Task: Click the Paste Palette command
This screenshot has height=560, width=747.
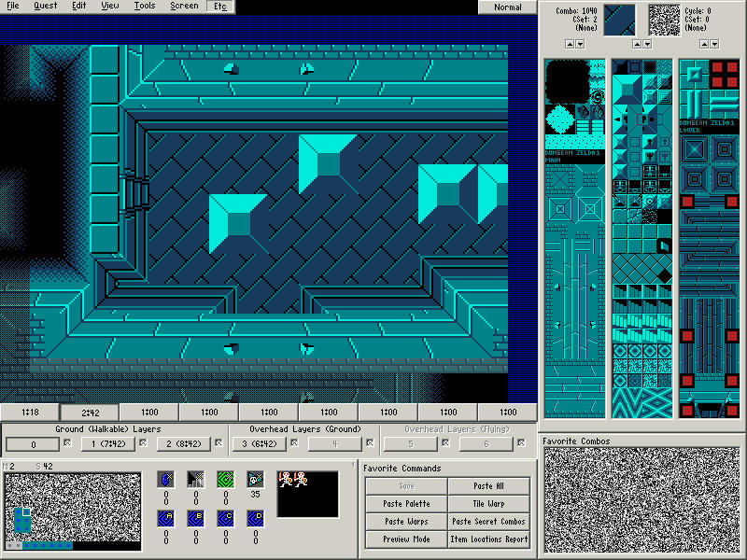Action: (x=406, y=504)
